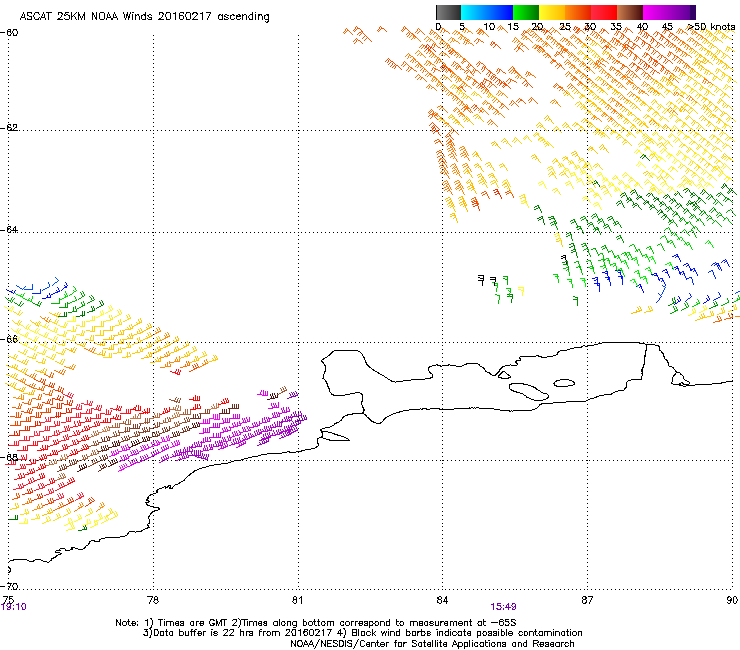
Task: Click the '87' longitude label
Action: coord(587,600)
